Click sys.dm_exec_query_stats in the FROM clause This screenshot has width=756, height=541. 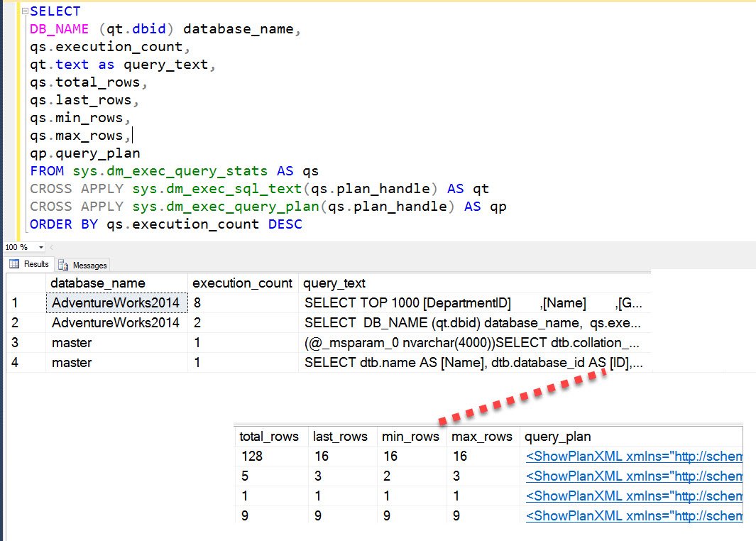click(x=170, y=171)
